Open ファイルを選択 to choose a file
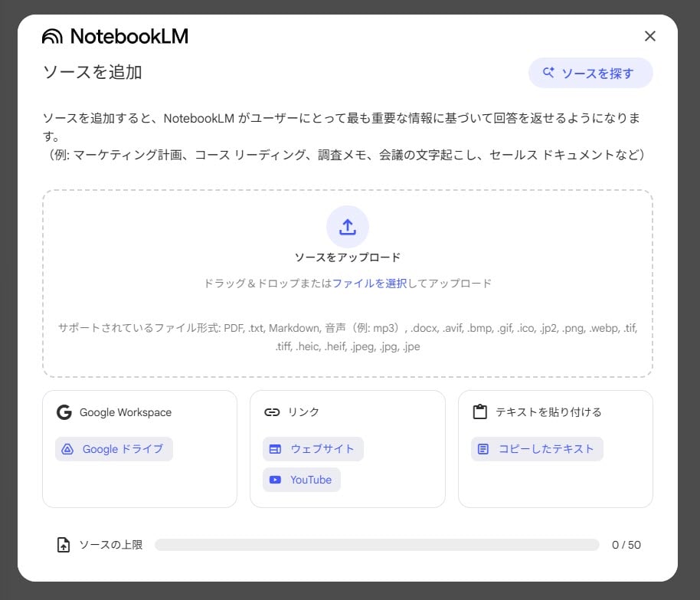700x600 pixels. click(x=369, y=283)
